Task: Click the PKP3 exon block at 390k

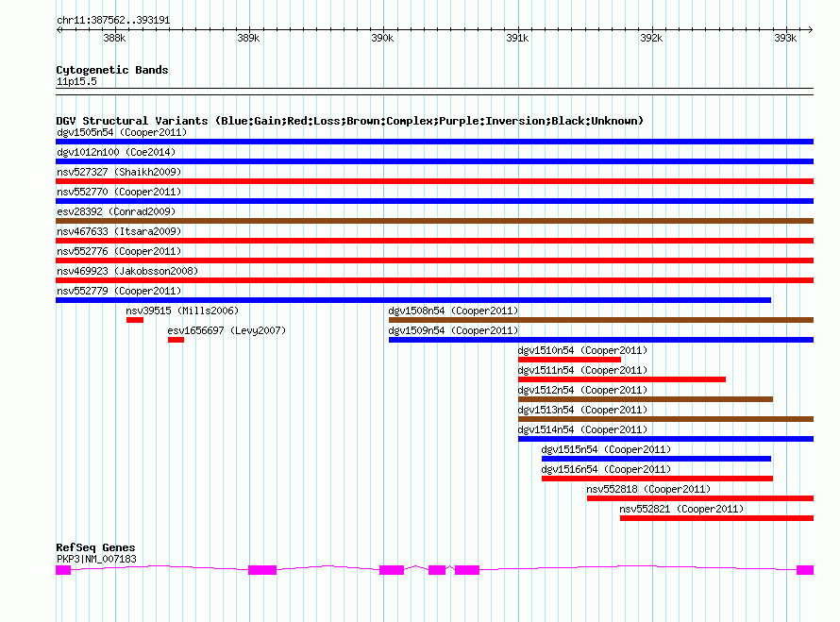Action: pos(392,570)
